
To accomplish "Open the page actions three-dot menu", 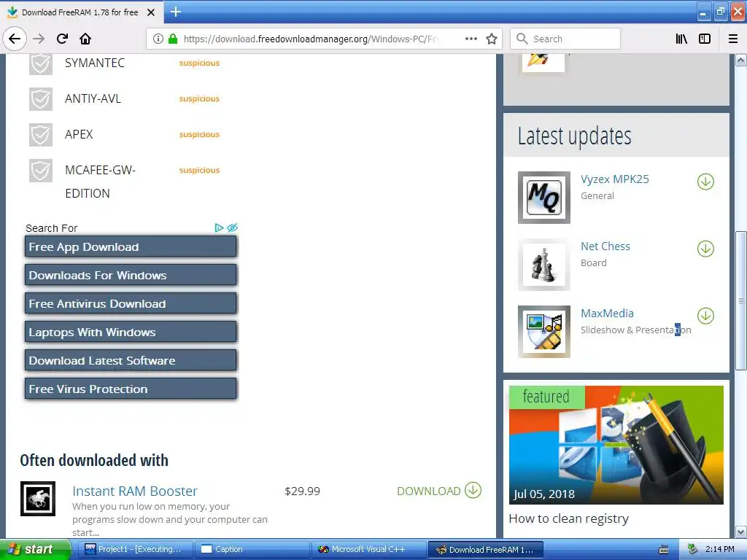I will pos(471,39).
